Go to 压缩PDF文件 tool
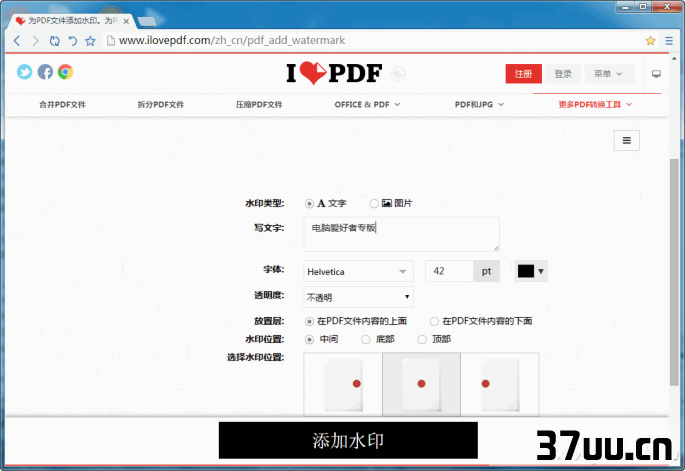 pos(259,104)
